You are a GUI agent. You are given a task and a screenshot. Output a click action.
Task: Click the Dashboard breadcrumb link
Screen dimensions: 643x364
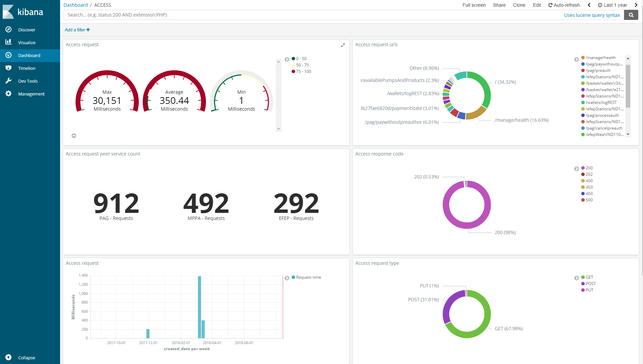[x=76, y=5]
